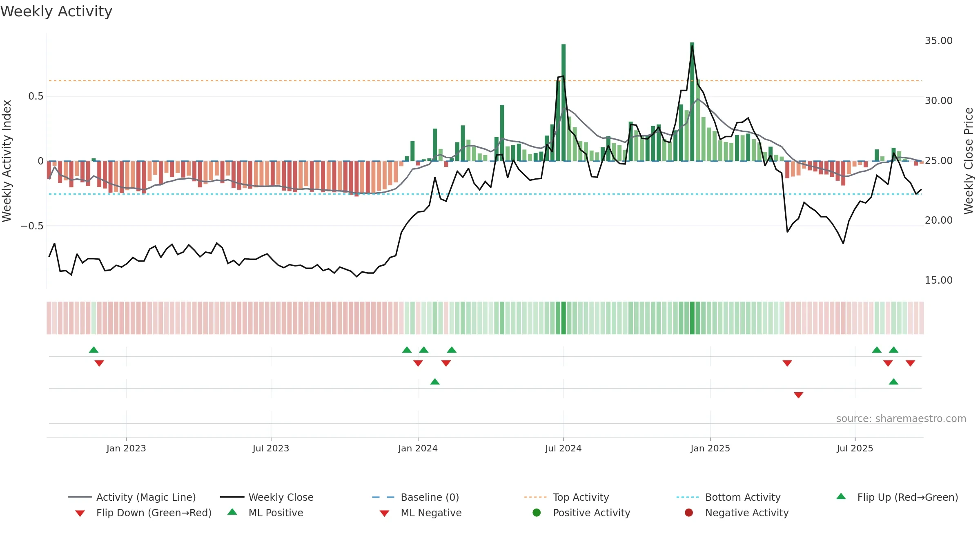Viewport: 980px width, 551px height.
Task: Toggle the Weekly Close legend entry
Action: (267, 497)
